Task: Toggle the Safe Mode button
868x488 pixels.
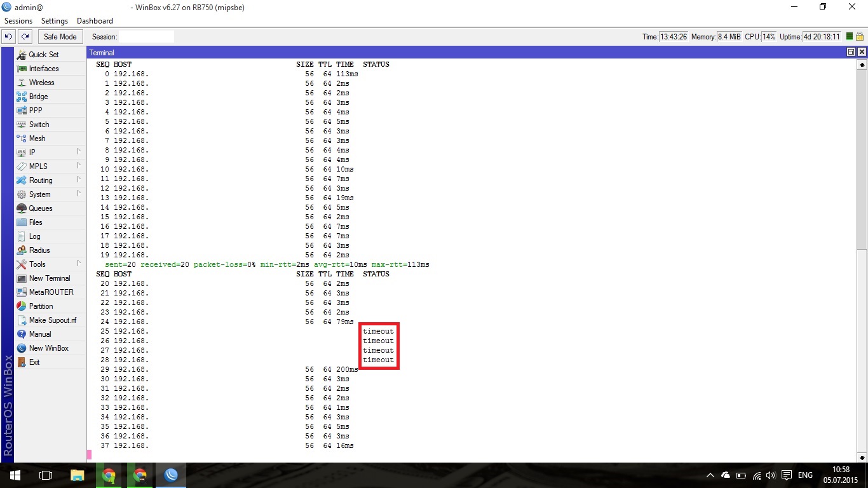Action: [60, 37]
